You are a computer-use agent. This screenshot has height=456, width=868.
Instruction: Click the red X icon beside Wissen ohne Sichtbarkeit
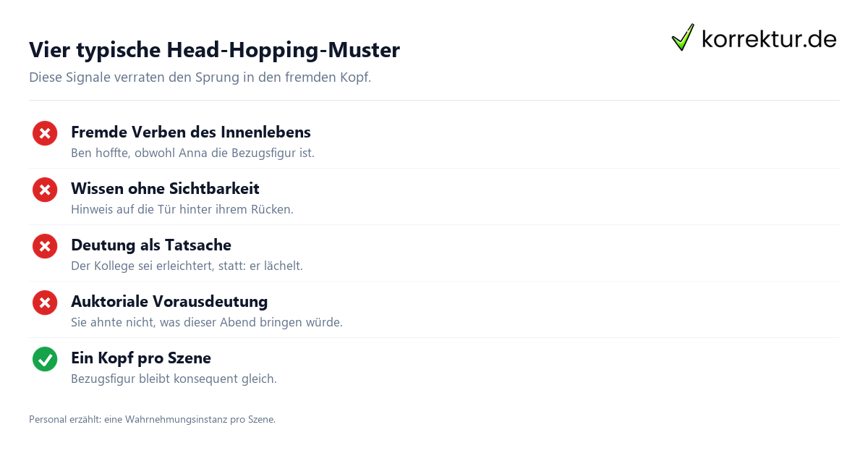45,190
